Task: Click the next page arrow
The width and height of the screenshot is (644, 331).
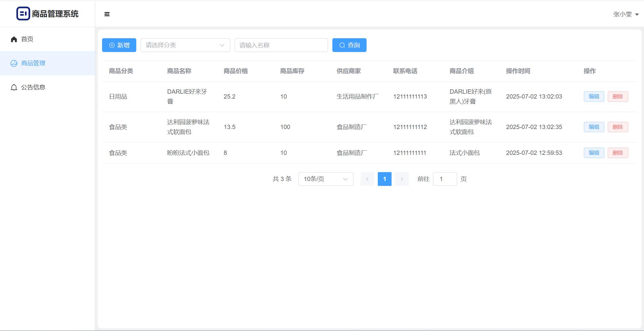Action: click(x=402, y=179)
